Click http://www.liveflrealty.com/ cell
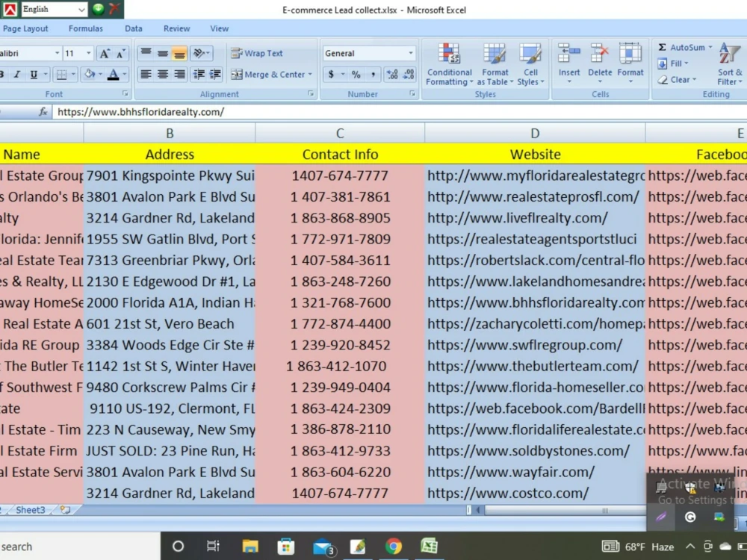This screenshot has height=560, width=747. (535, 218)
